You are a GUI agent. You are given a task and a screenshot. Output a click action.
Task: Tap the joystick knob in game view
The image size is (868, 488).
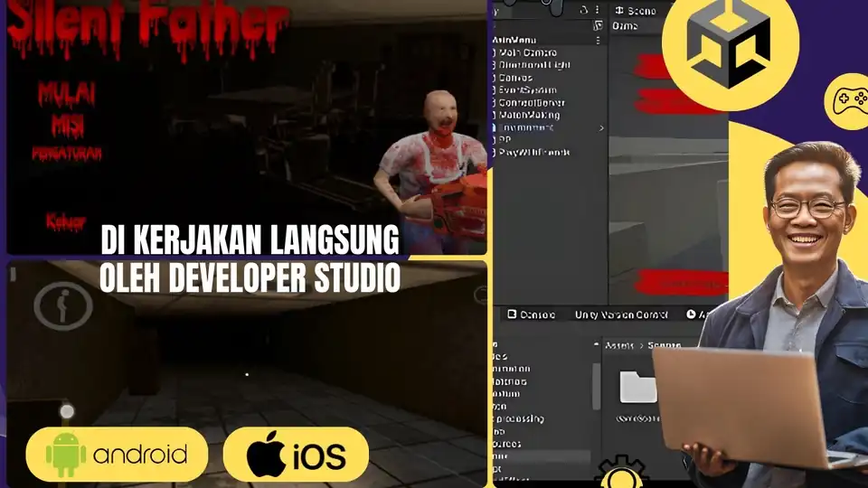[67, 411]
